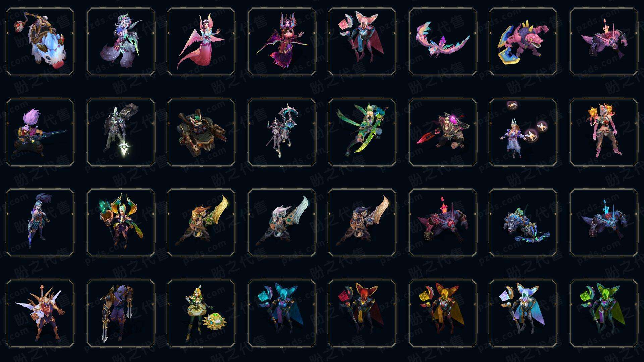Image resolution: width=644 pixels, height=362 pixels.
Task: Select the rider on white poro skin
Action: pyautogui.click(x=40, y=42)
